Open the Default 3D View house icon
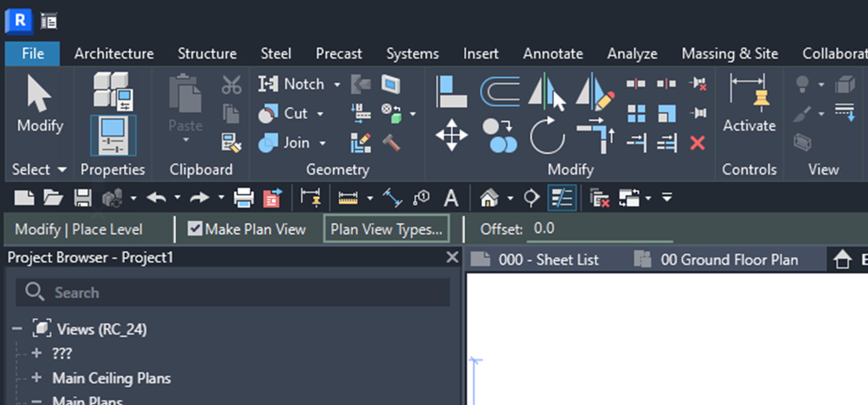Screen dimensions: 868x405 (x=489, y=198)
